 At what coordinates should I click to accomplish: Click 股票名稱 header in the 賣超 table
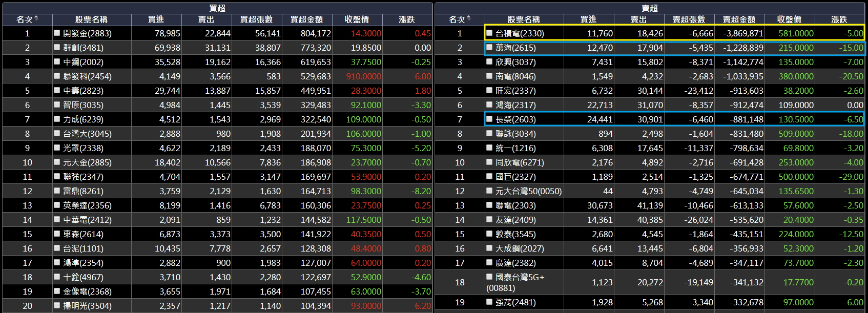pos(524,19)
